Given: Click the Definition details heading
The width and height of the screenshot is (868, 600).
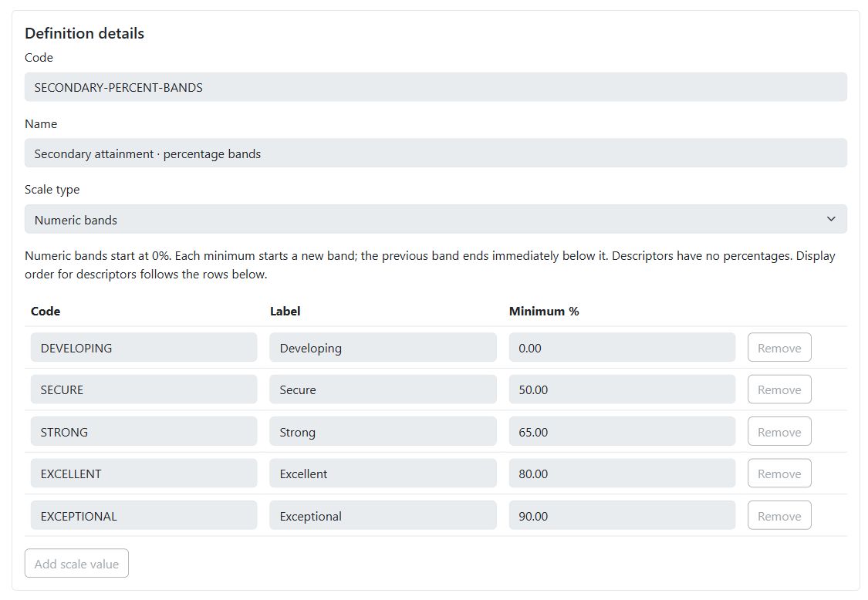Looking at the screenshot, I should coord(84,33).
